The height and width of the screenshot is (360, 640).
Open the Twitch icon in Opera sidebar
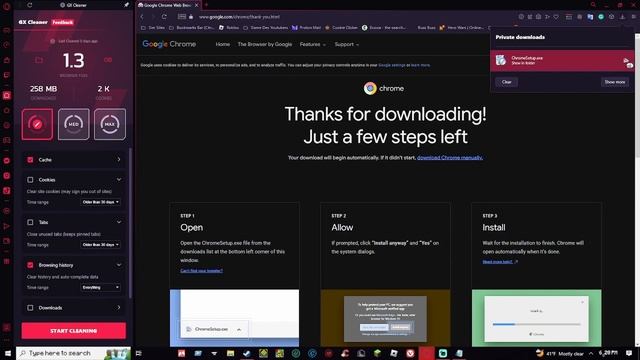coord(7,75)
